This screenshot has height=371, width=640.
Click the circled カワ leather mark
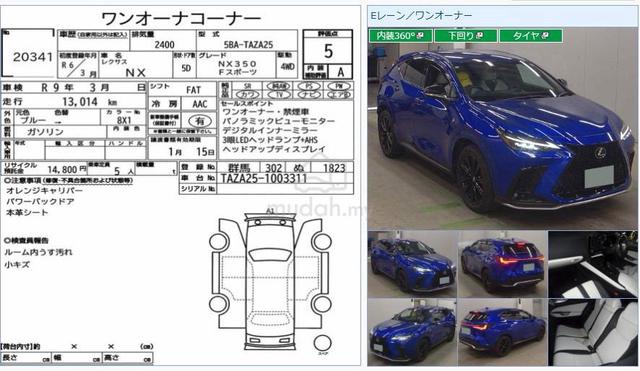tap(247, 95)
